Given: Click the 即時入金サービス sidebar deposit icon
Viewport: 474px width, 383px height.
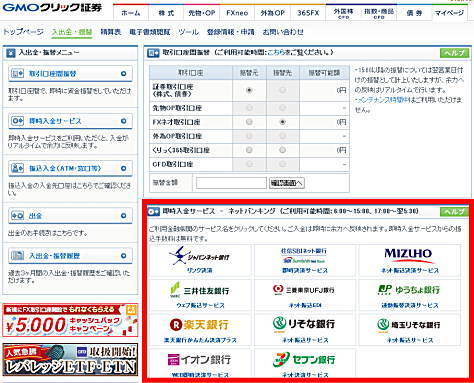Looking at the screenshot, I should point(17,121).
